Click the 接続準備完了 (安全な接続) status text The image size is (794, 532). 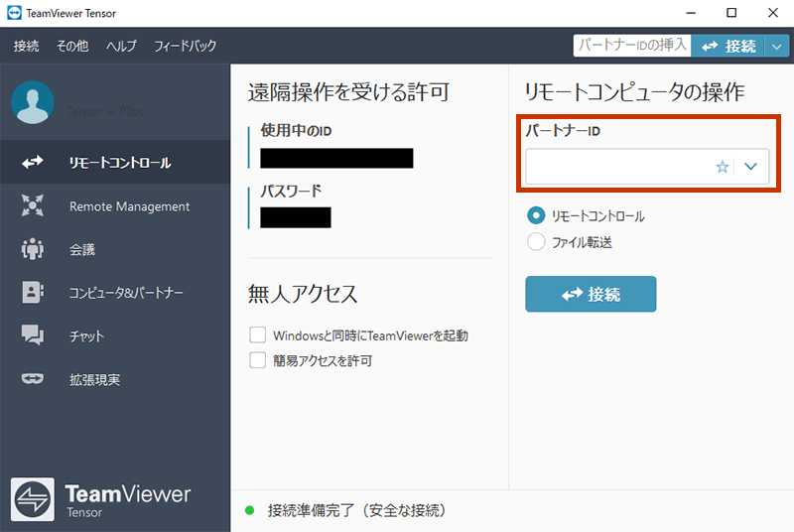click(x=356, y=510)
